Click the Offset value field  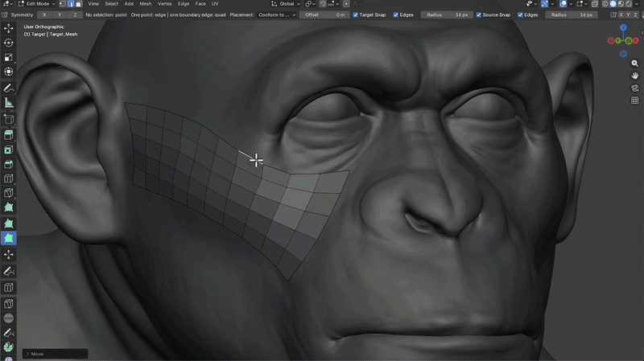pos(324,14)
